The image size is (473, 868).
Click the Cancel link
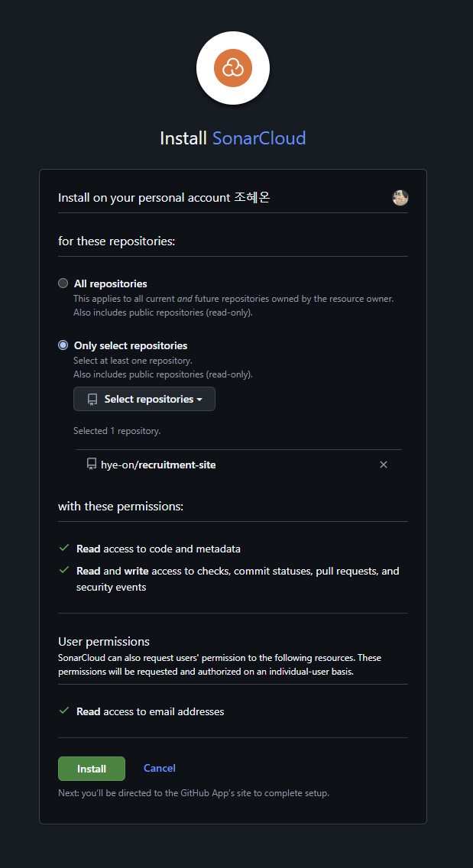coord(160,768)
